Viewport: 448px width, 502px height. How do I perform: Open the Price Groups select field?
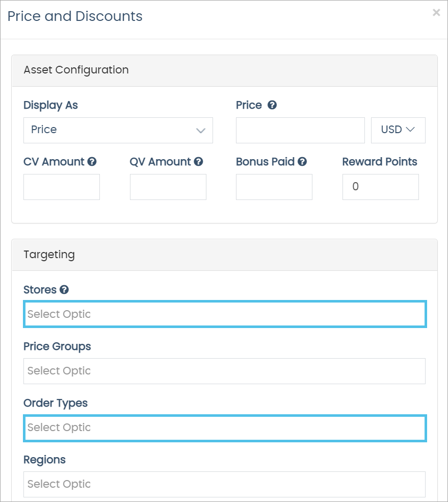tap(224, 371)
